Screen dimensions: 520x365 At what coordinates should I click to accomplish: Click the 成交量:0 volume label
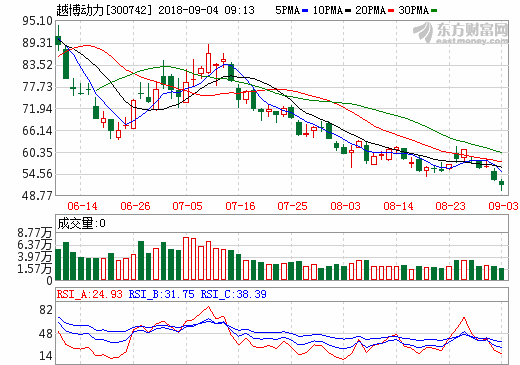coord(81,223)
